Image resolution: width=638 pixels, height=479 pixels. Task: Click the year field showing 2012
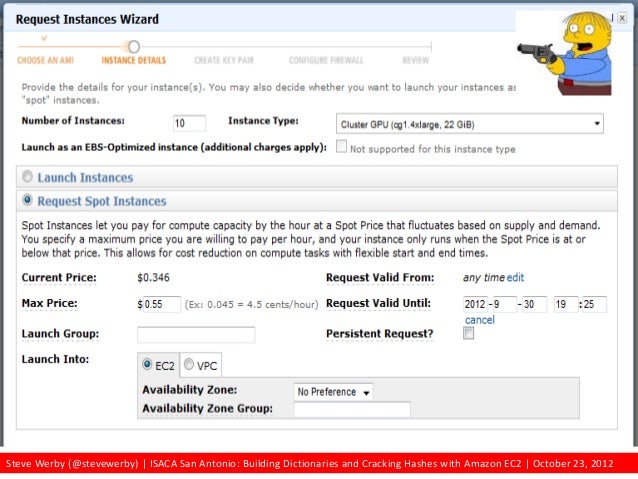(475, 304)
